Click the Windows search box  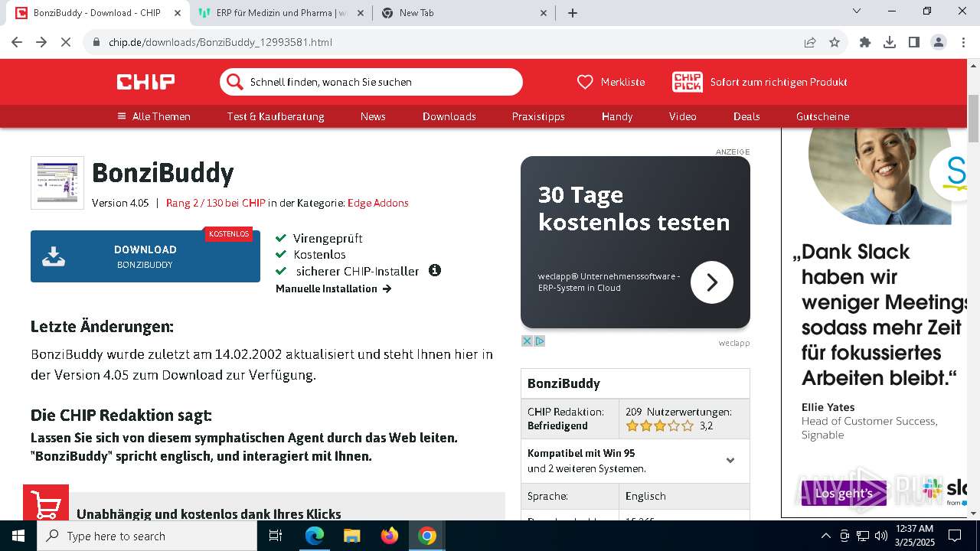(x=147, y=536)
